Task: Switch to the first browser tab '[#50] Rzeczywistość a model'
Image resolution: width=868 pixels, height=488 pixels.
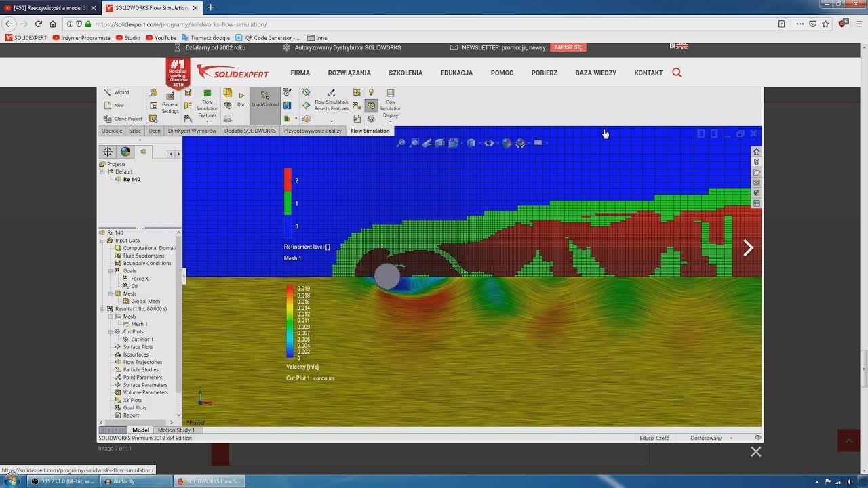Action: (x=51, y=7)
